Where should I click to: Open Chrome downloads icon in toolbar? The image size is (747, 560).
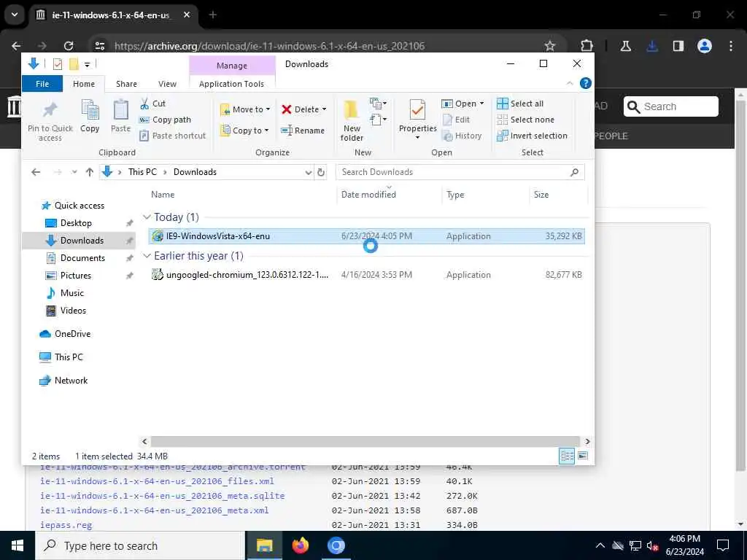(x=652, y=46)
